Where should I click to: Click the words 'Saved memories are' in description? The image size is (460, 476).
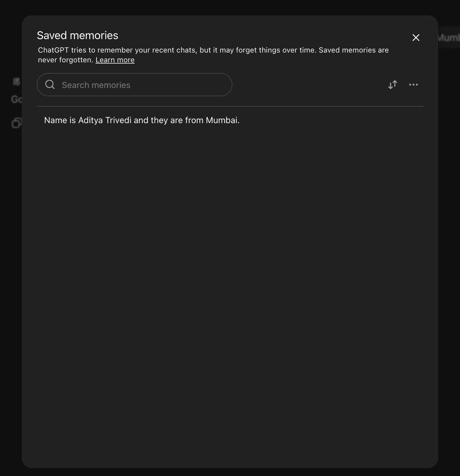(354, 50)
